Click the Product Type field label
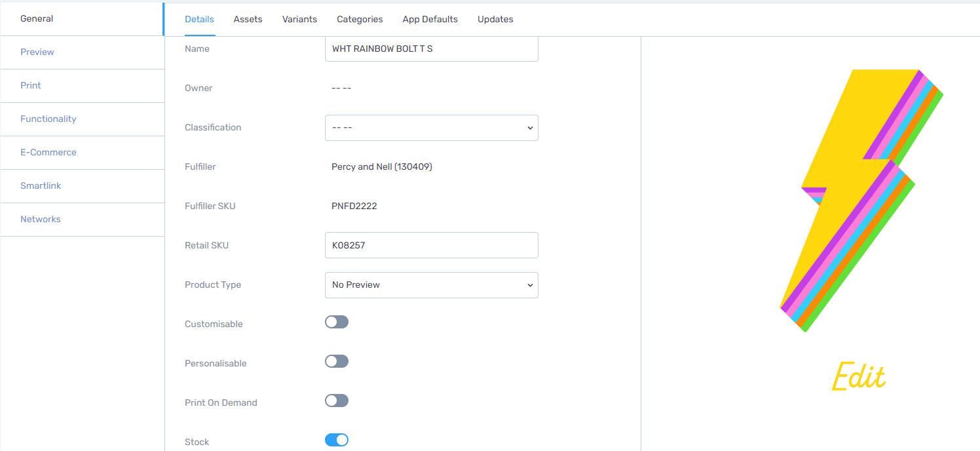This screenshot has height=451, width=980. point(213,284)
